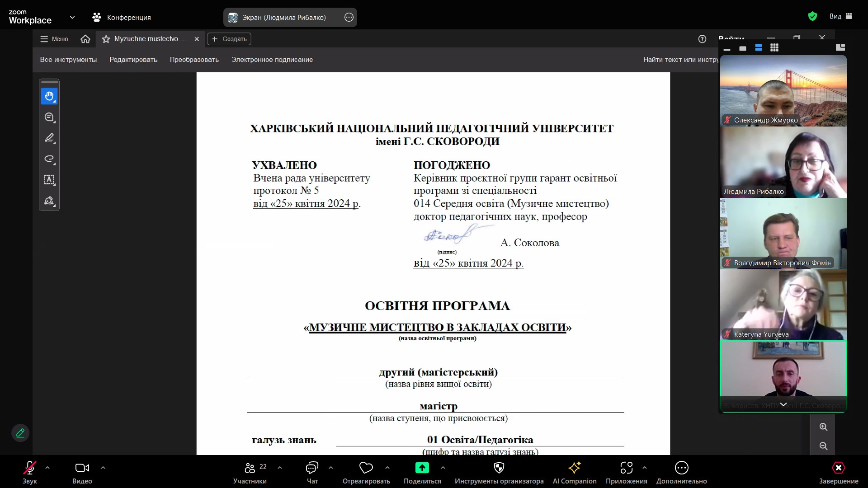The height and width of the screenshot is (488, 868).
Task: Select the В. Борисов video thumbnail
Action: point(783,376)
